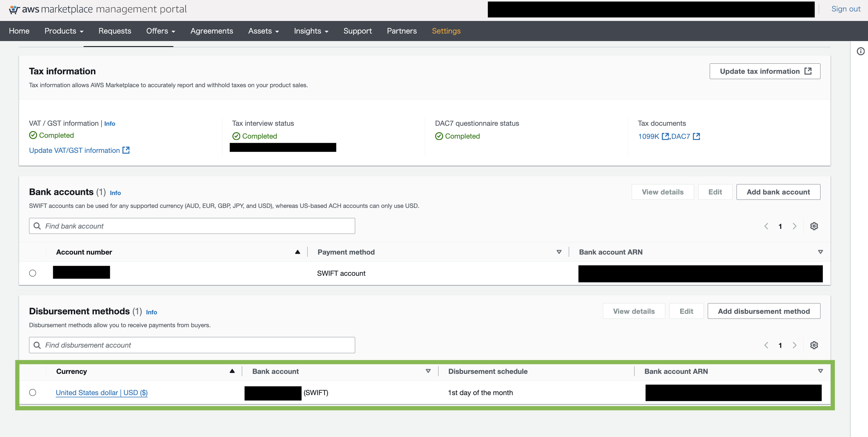Click external link icon after Update VAT/GST
The height and width of the screenshot is (437, 868).
pos(126,150)
